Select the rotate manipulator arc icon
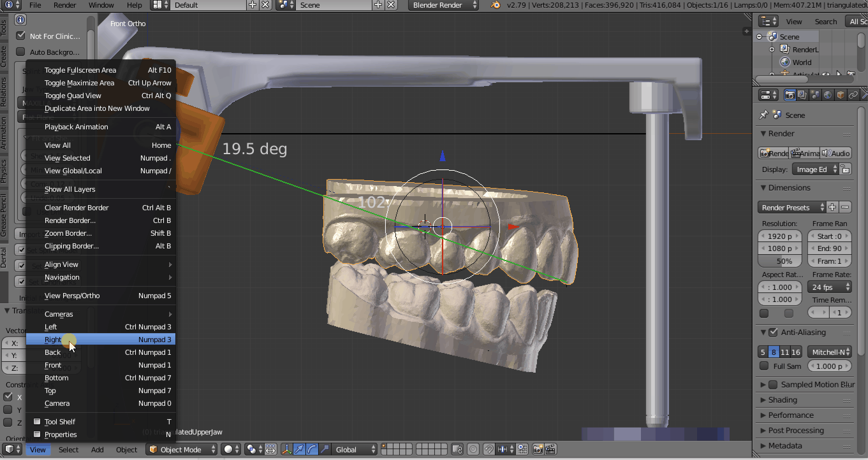 pos(312,449)
